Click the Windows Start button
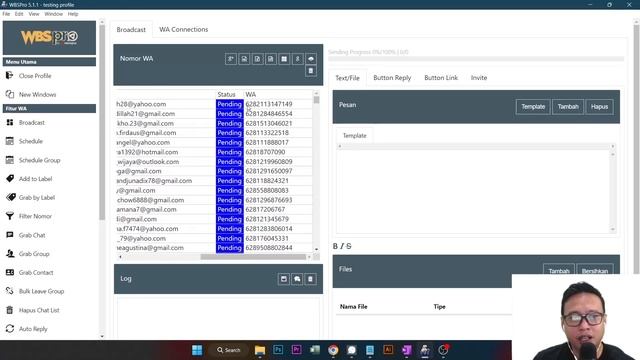This screenshot has width=640, height=360. click(197, 350)
